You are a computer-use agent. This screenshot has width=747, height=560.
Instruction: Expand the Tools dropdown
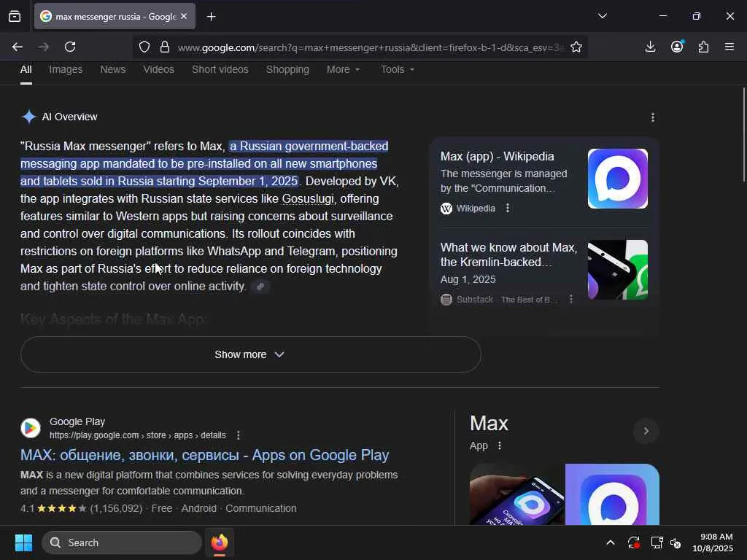pyautogui.click(x=398, y=69)
